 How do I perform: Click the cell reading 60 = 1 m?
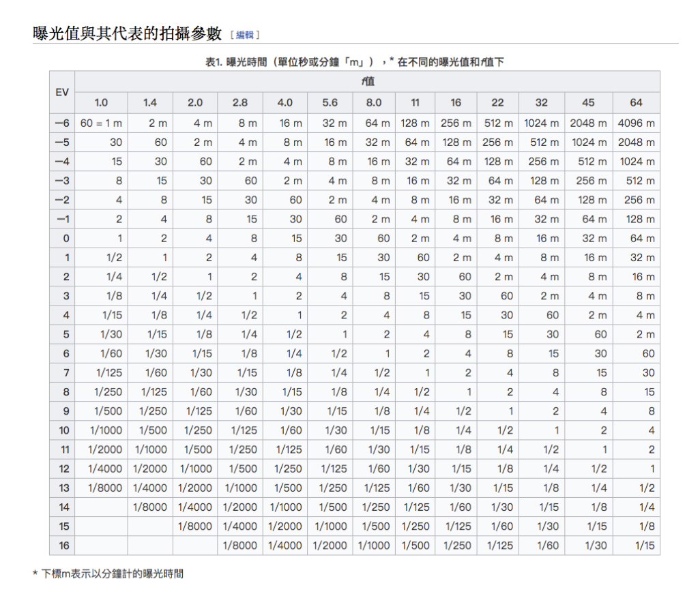(101, 123)
